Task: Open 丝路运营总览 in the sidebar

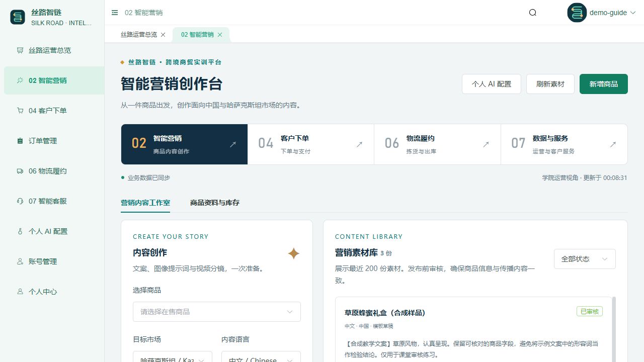Action: [54, 50]
